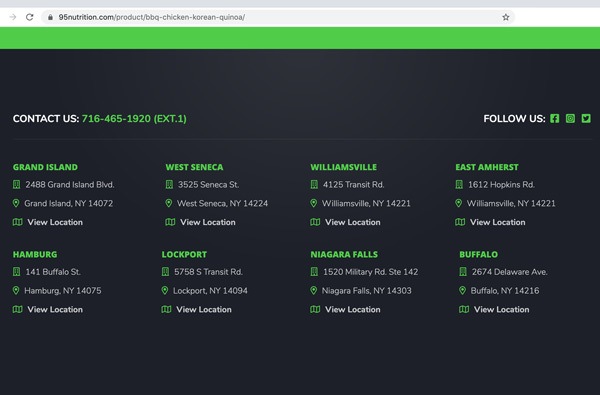The image size is (600, 395).
Task: Open View Location for Williamsville
Action: point(353,222)
